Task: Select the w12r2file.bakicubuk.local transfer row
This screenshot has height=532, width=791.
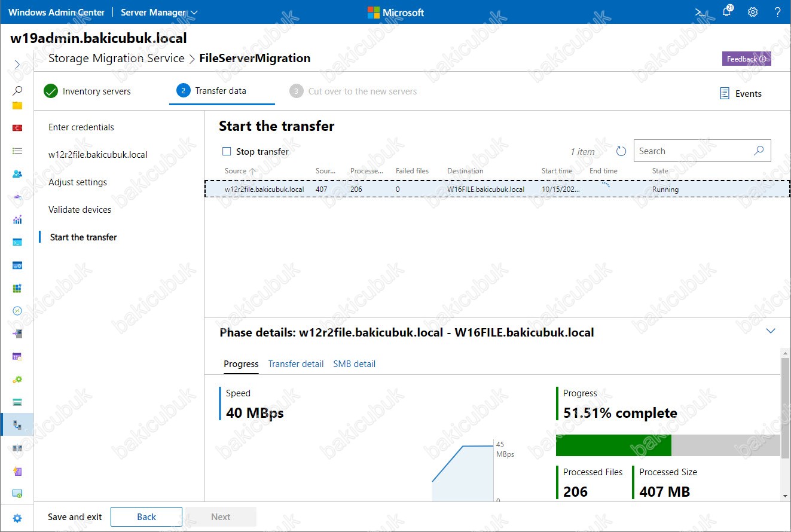Action: (x=497, y=189)
